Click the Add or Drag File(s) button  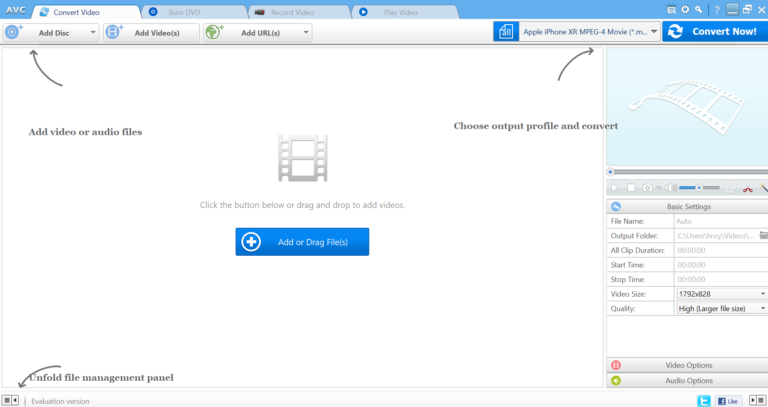tap(302, 242)
